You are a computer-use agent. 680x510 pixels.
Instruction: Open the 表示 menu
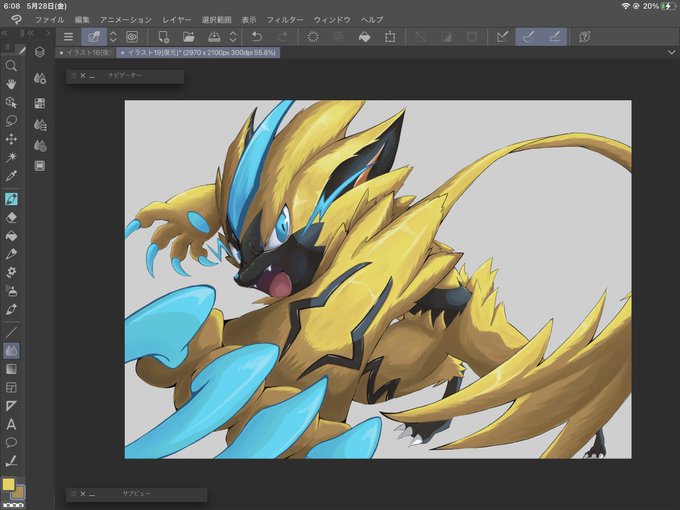(x=249, y=20)
